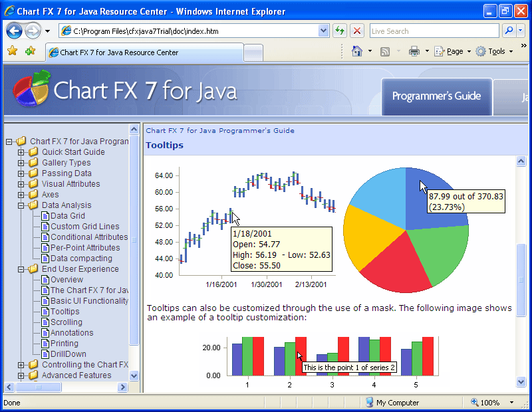The height and width of the screenshot is (412, 532).
Task: Expand the Gallery Types folder
Action: pos(21,163)
